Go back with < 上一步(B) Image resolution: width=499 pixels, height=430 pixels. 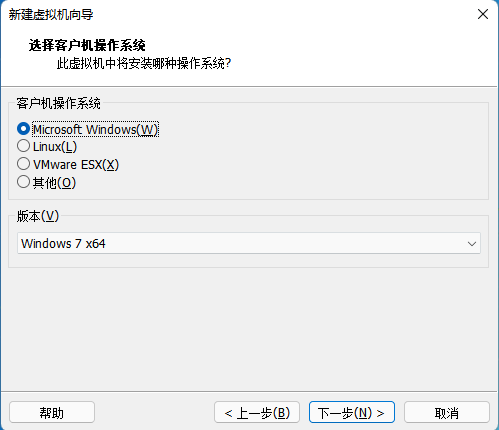[x=257, y=413]
